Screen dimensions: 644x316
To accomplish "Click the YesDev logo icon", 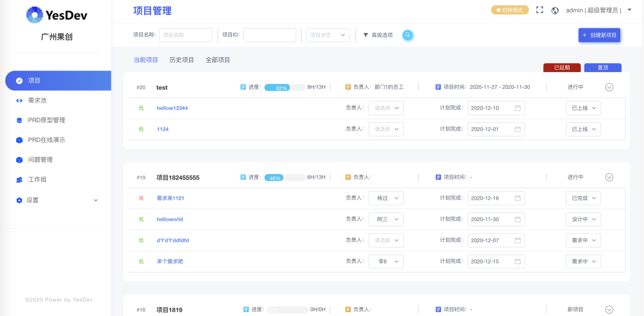I will (35, 15).
